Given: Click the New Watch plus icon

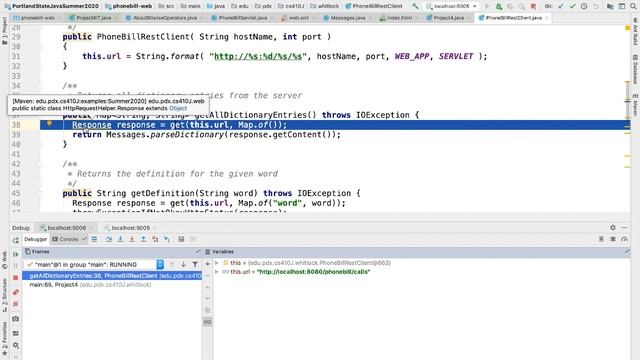Looking at the screenshot, I should (207, 264).
